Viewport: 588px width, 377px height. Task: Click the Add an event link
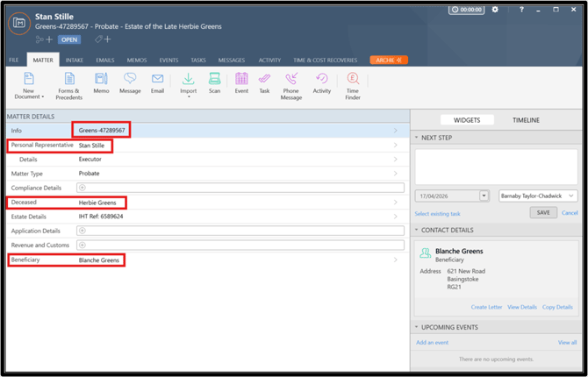pos(432,342)
